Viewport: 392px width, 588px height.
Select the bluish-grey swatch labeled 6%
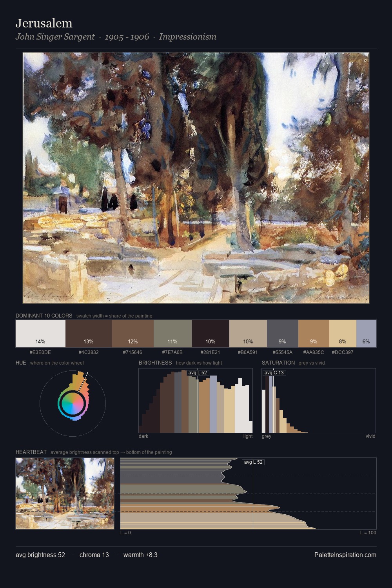pos(366,334)
